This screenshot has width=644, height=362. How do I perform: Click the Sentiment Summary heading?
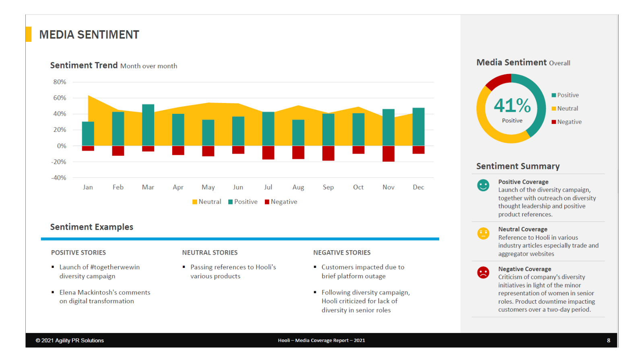518,166
